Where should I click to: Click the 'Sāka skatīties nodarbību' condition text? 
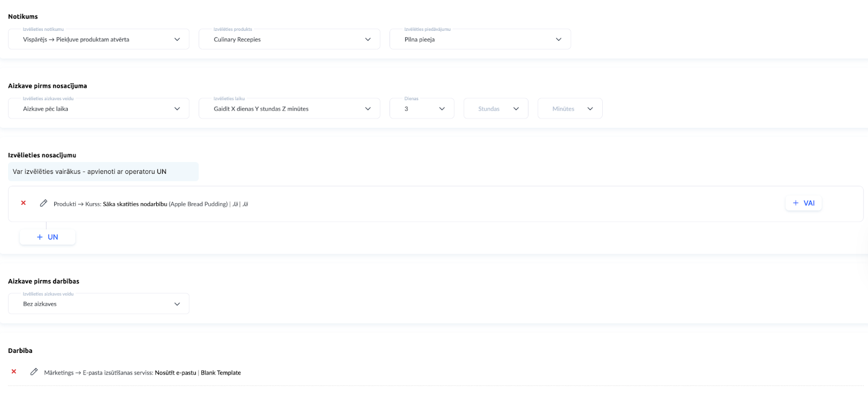click(x=135, y=204)
